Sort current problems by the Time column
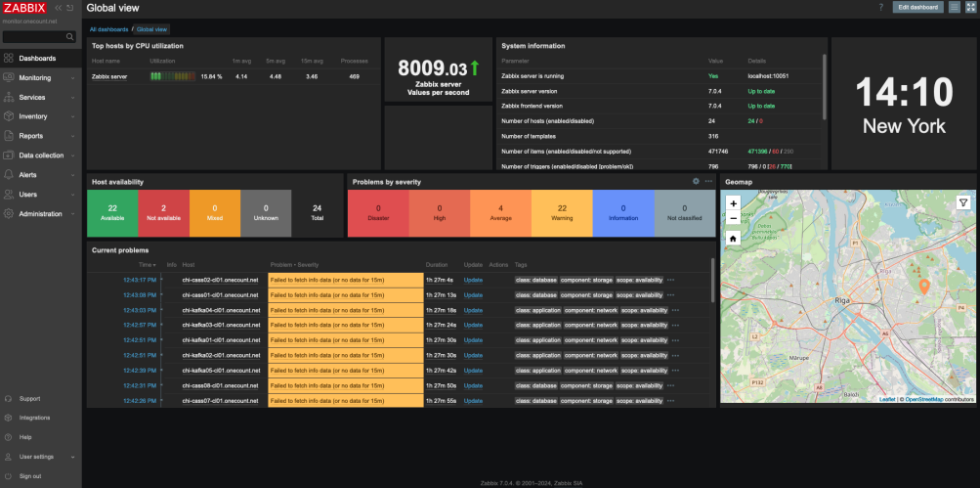Image resolution: width=980 pixels, height=488 pixels. coord(147,265)
